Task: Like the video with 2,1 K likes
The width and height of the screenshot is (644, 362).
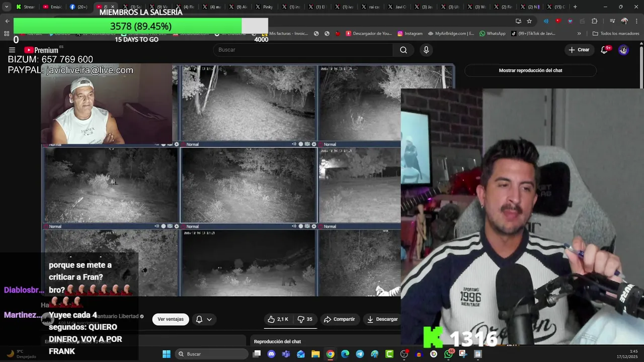Action: (278, 319)
